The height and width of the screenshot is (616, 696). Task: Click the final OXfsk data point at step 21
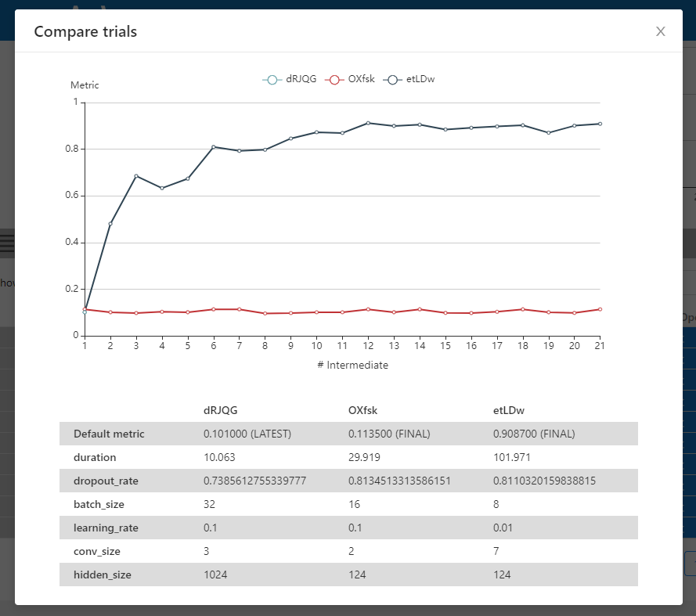(x=600, y=309)
